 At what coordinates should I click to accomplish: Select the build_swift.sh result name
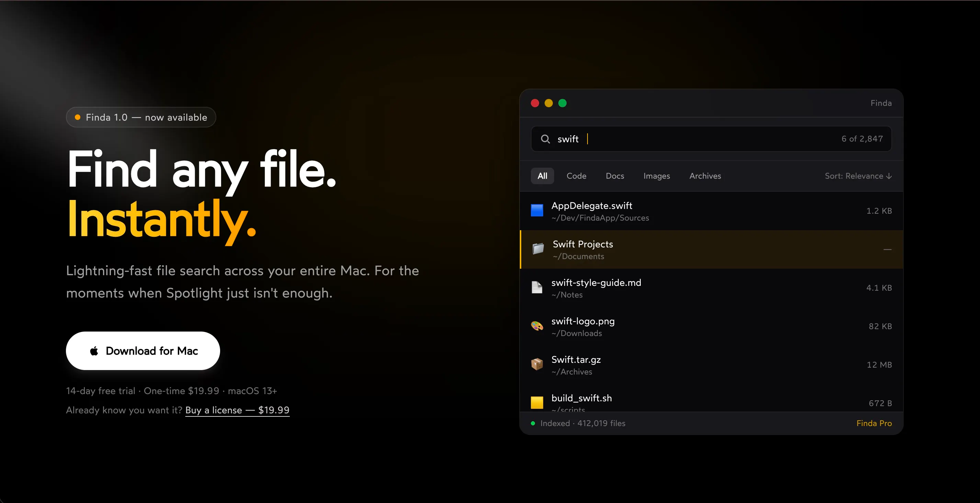pos(582,398)
